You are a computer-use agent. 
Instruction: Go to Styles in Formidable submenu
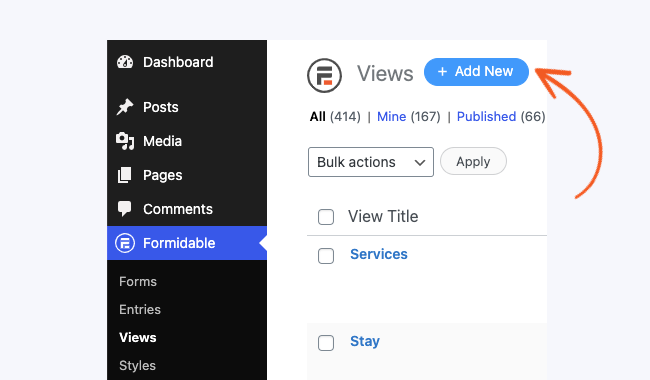(137, 365)
